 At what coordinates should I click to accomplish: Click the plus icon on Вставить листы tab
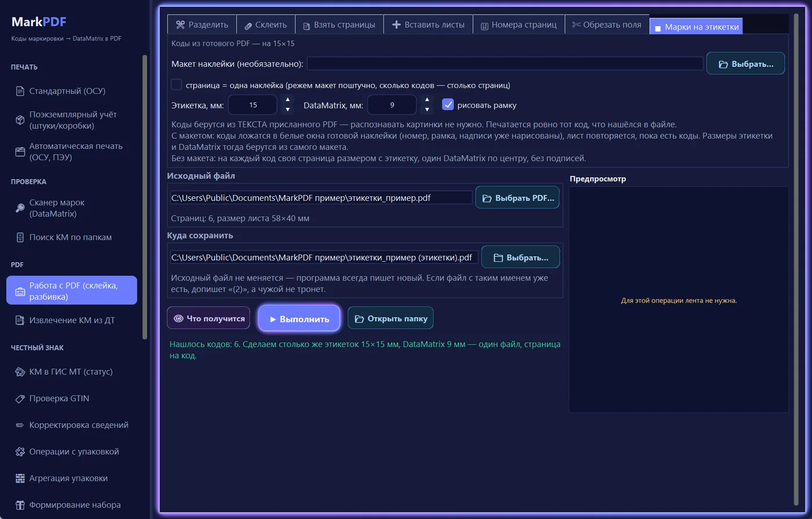[397, 25]
